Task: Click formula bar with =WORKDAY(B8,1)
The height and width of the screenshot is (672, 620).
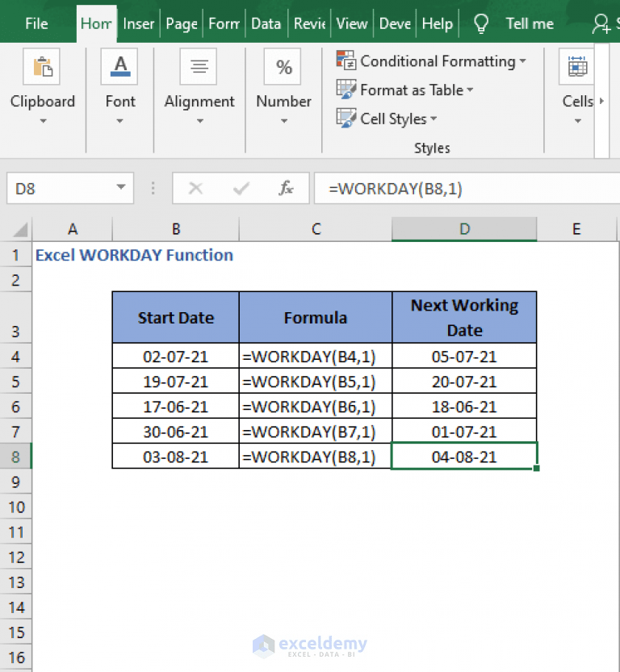Action: pyautogui.click(x=467, y=188)
